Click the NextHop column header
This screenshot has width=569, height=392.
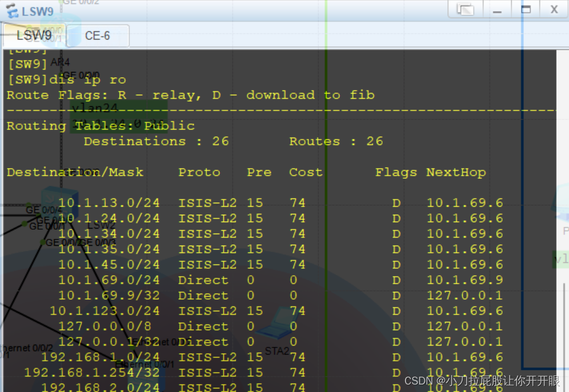456,172
